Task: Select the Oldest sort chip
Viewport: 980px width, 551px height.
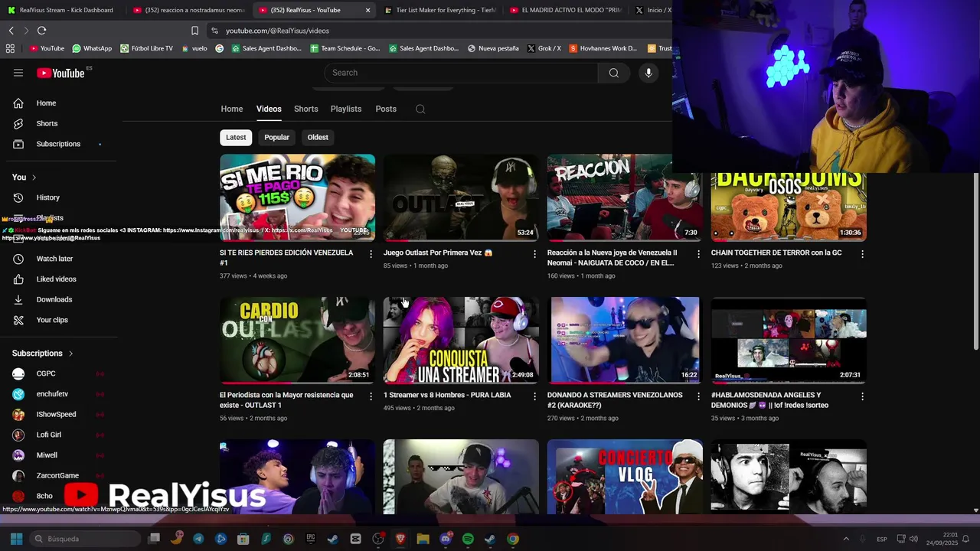Action: click(318, 138)
